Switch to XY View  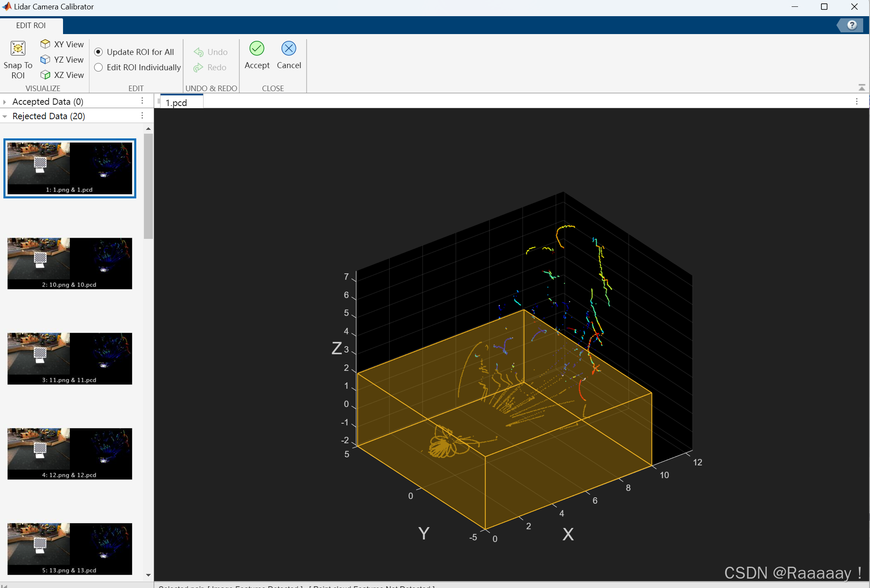pos(62,44)
